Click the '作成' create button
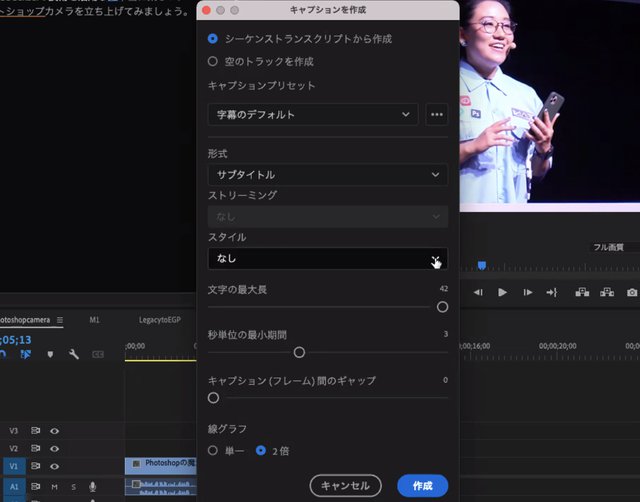 [422, 485]
